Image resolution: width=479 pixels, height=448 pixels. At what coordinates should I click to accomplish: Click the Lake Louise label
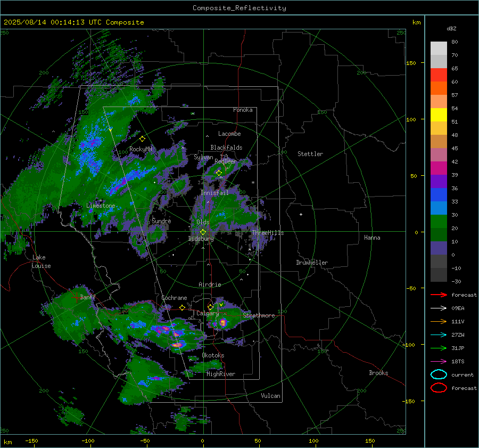click(41, 262)
